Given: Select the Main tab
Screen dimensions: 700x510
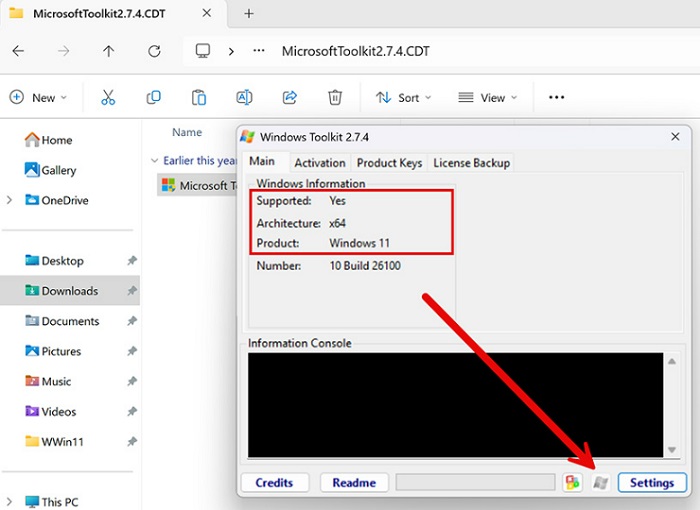Looking at the screenshot, I should pos(262,161).
